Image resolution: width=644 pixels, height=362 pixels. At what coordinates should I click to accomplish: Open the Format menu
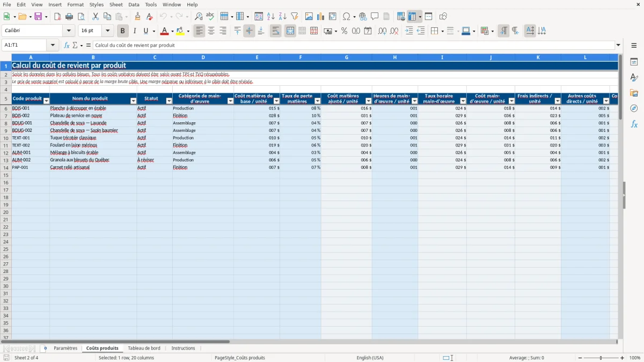(x=75, y=4)
